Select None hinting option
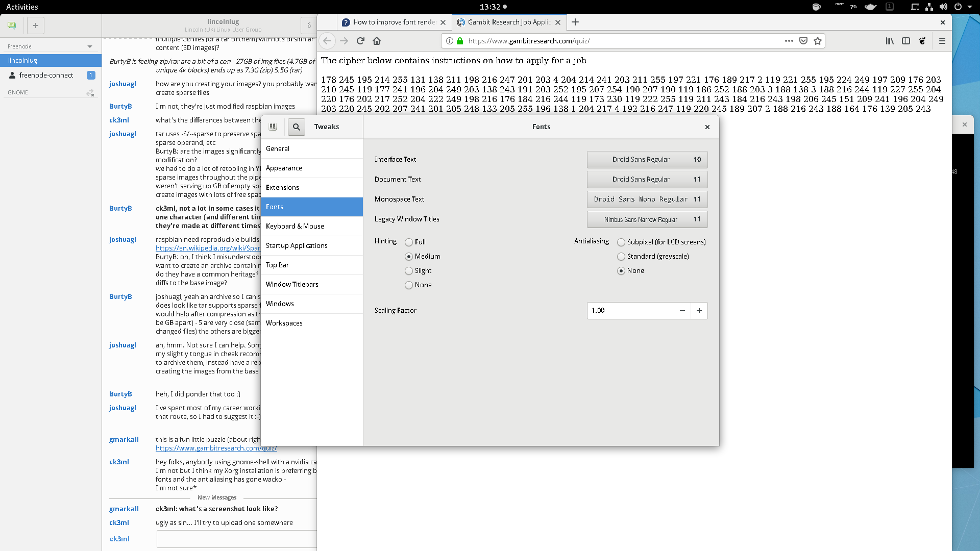This screenshot has width=980, height=551. click(x=409, y=285)
